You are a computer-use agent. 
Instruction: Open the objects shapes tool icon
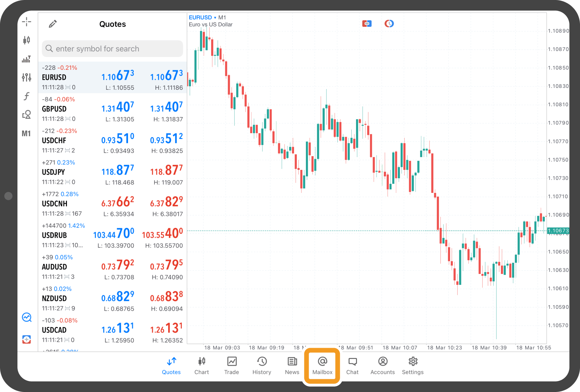[x=26, y=115]
